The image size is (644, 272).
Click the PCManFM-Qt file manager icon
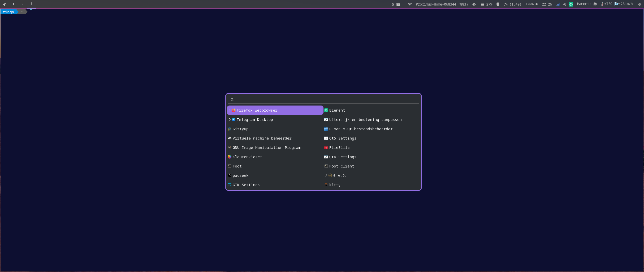(326, 129)
